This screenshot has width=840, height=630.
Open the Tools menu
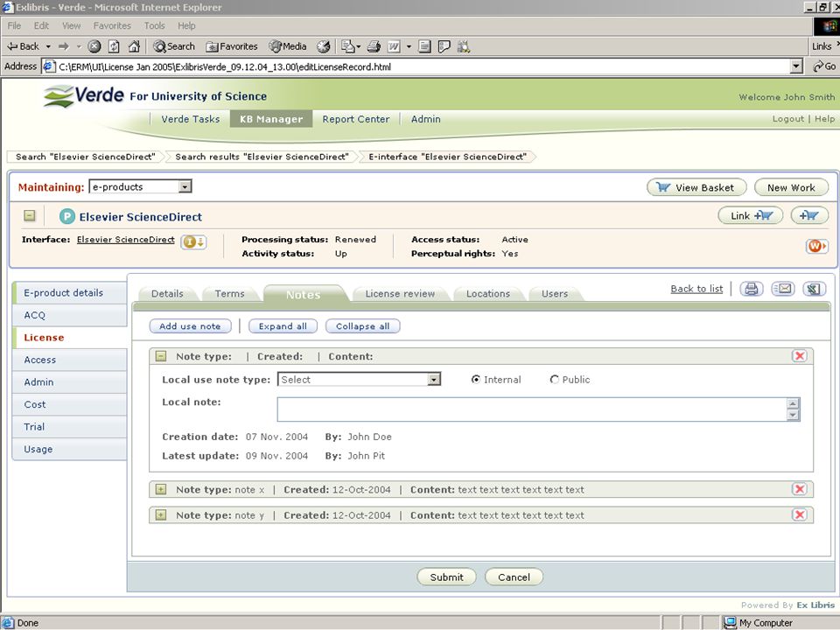coord(154,25)
